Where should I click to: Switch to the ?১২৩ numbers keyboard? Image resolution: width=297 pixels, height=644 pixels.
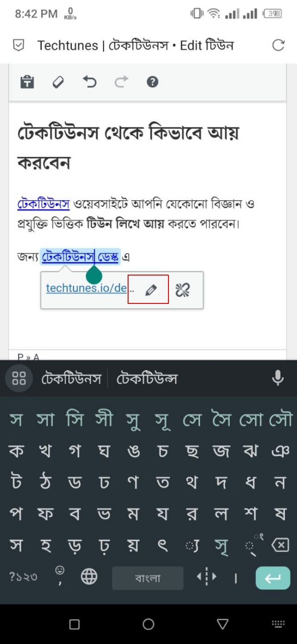(x=23, y=577)
